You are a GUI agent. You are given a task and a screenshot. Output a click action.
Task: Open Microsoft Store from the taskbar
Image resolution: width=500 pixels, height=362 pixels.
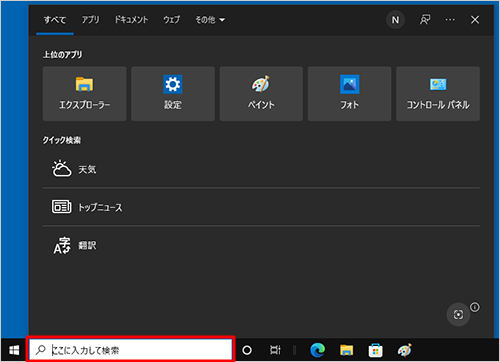point(375,350)
